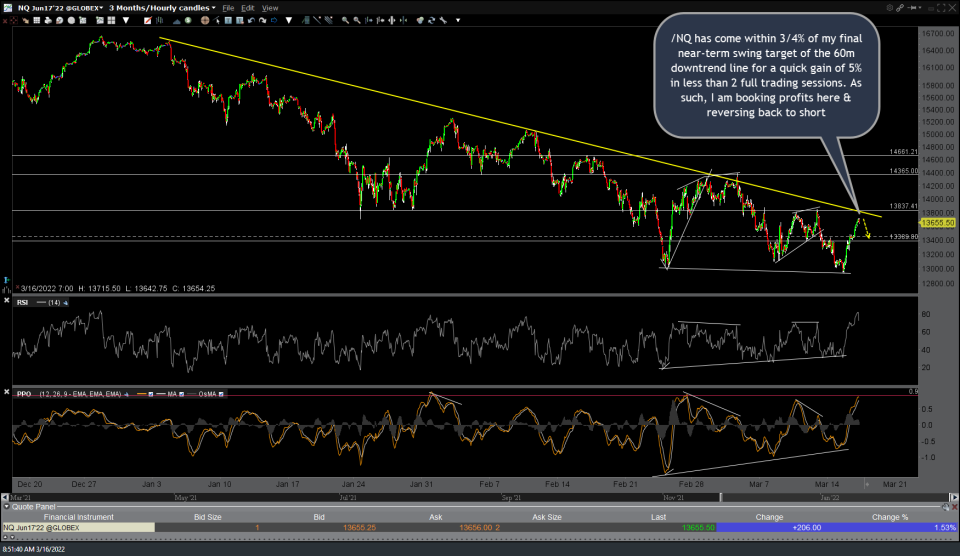This screenshot has width=960, height=556.
Task: Select the trendline drawing tool
Action: tap(317, 20)
